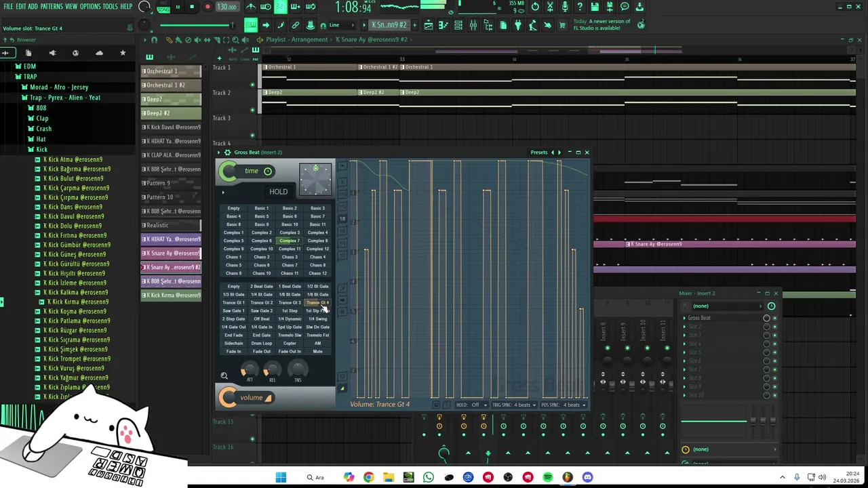The width and height of the screenshot is (868, 488).
Task: Toggle the green step-edit piano keys button
Action: click(x=251, y=26)
